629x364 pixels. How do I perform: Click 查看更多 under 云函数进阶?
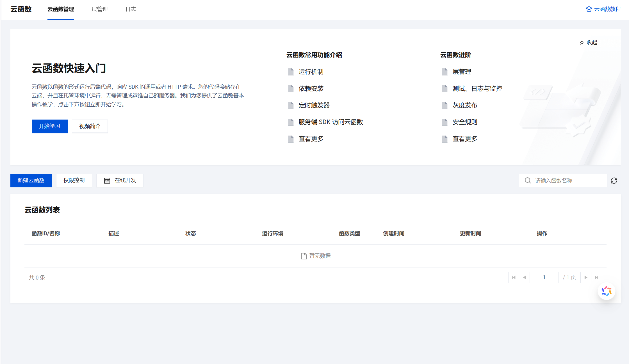tap(465, 139)
